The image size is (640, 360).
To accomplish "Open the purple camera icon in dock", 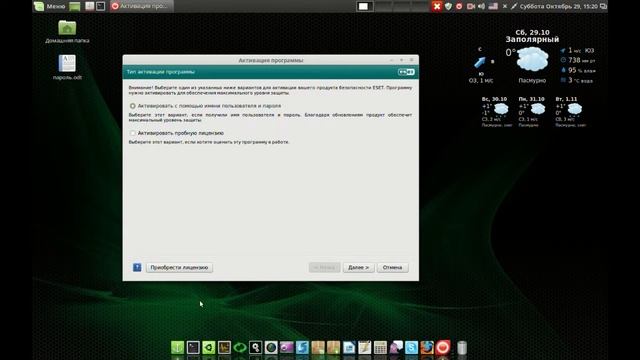I will tap(287, 347).
